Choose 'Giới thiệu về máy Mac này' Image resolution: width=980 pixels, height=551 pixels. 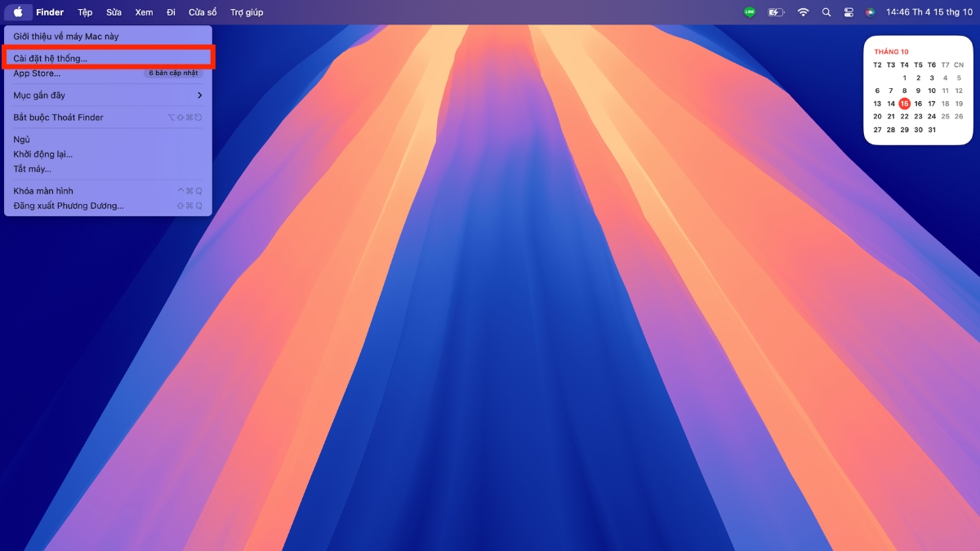(66, 37)
